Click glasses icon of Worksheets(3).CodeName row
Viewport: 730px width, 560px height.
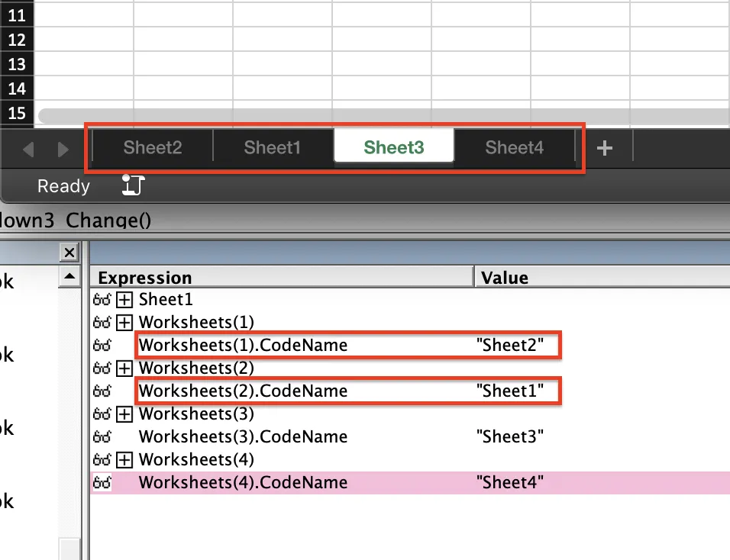pos(102,436)
